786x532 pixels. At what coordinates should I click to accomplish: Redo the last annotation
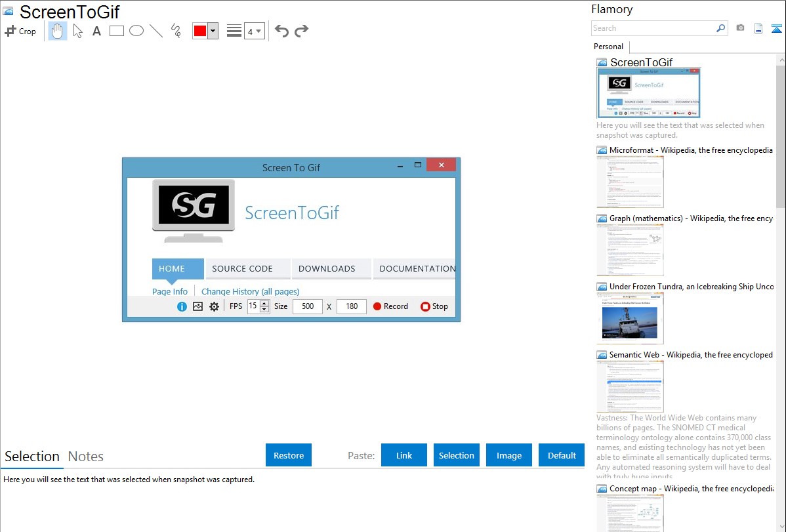click(x=301, y=31)
